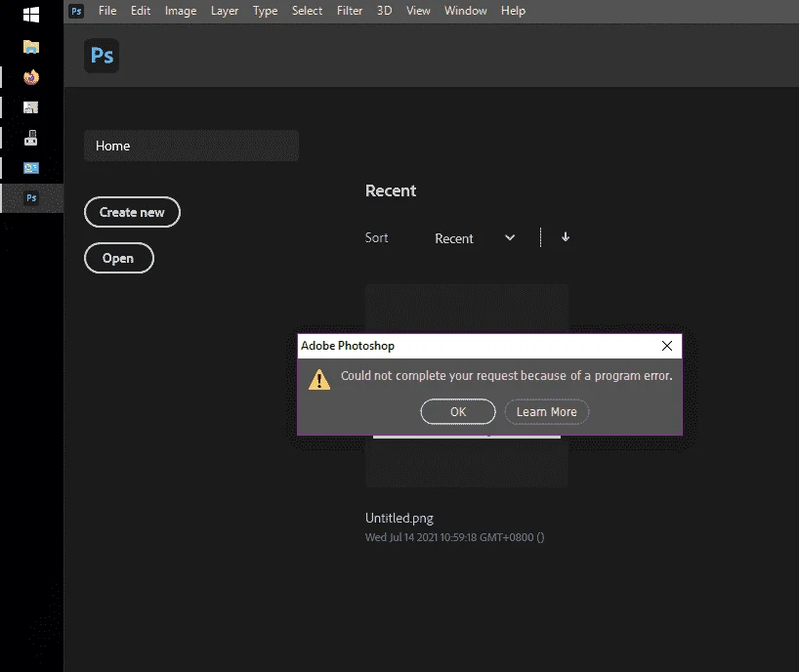Image resolution: width=799 pixels, height=672 pixels.
Task: Open the 3D menu
Action: [x=385, y=11]
